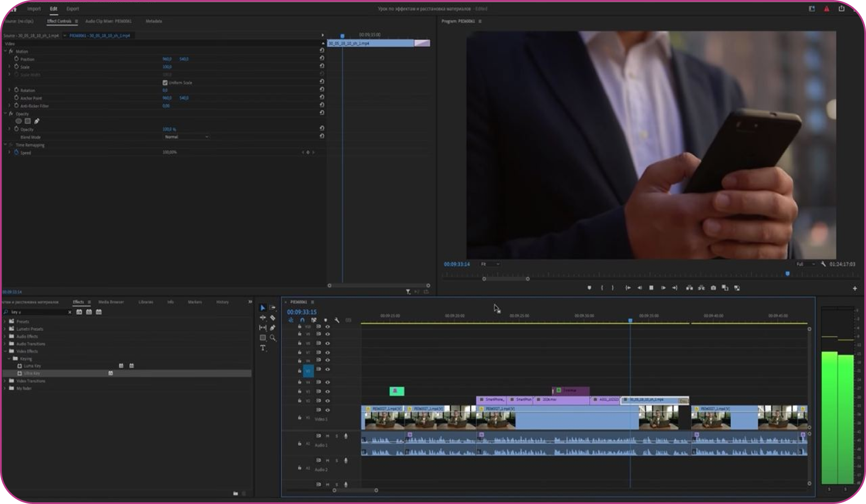Open timeline display settings wrench
The image size is (866, 504).
pos(337,320)
